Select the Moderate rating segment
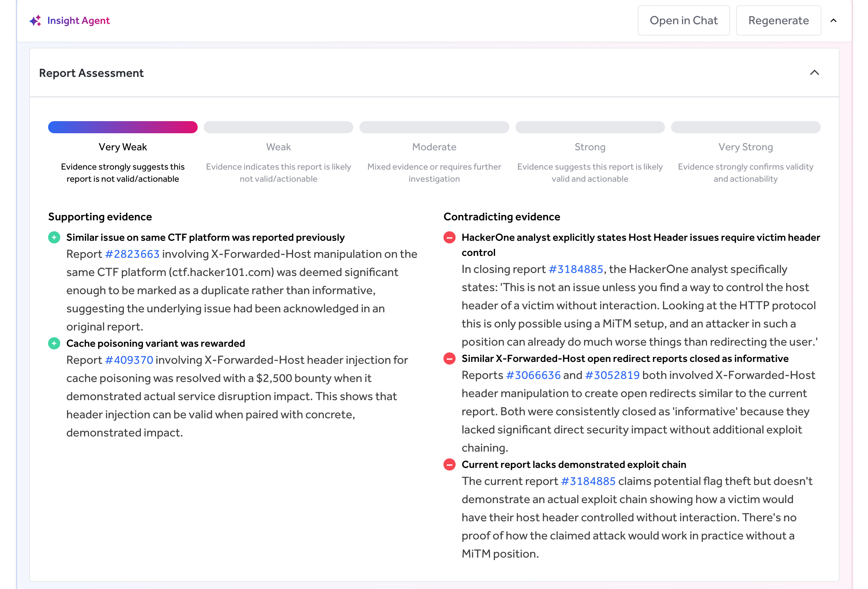The height and width of the screenshot is (589, 868). coord(434,127)
